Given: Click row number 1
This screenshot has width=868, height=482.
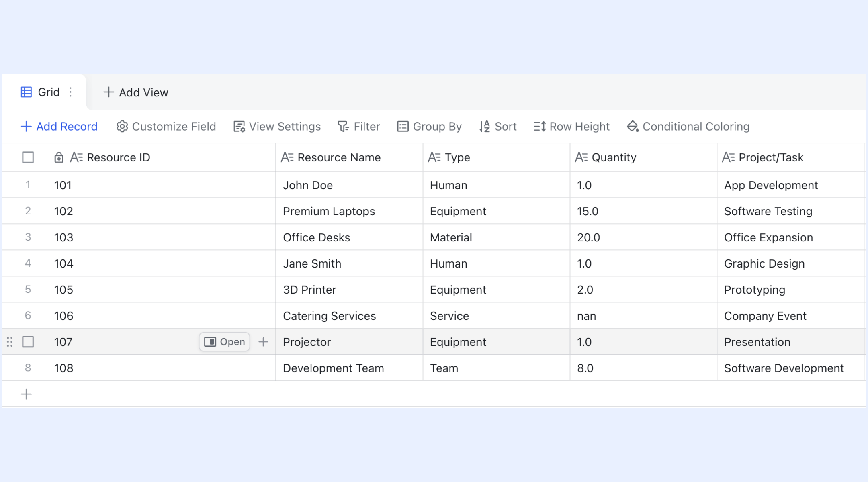Looking at the screenshot, I should (x=28, y=185).
